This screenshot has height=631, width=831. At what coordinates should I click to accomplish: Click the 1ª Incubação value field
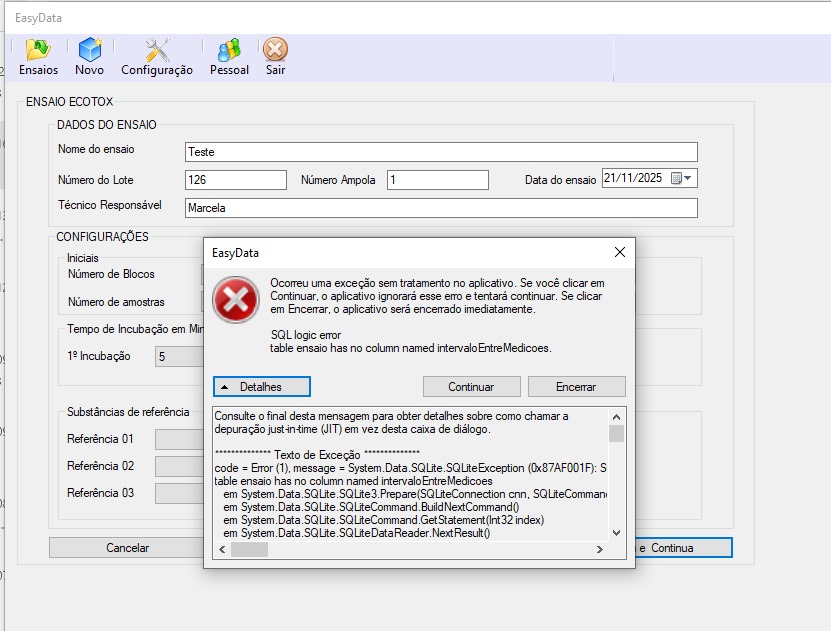180,357
